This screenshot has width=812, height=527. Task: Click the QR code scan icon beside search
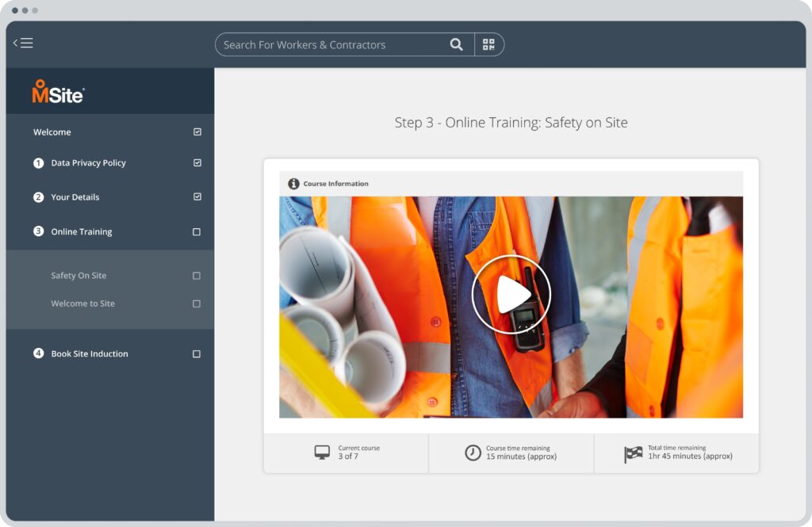click(489, 44)
